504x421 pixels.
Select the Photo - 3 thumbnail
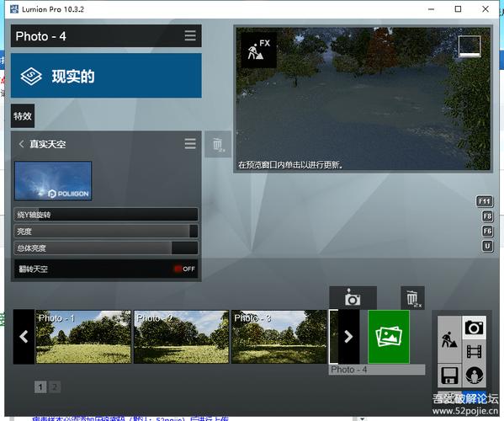(279, 337)
